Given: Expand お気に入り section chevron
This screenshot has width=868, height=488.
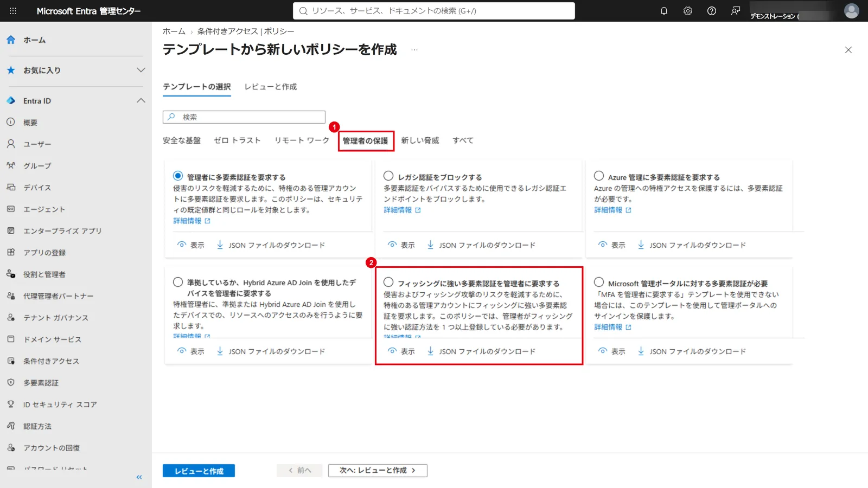Looking at the screenshot, I should pyautogui.click(x=141, y=70).
